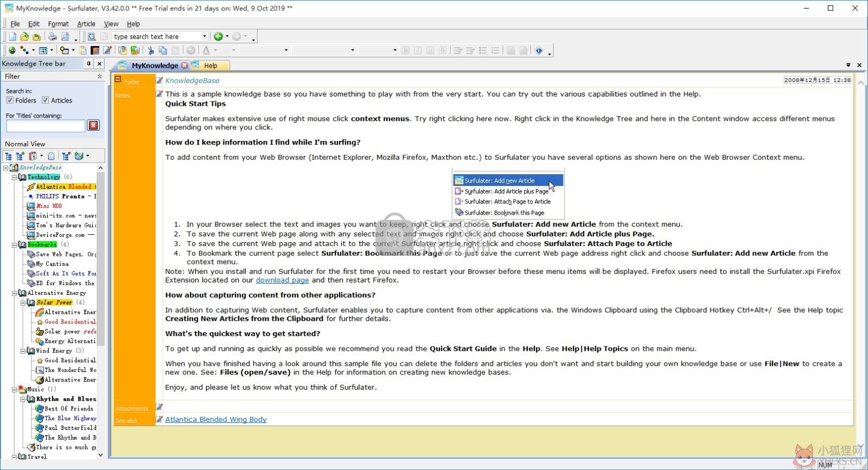The height and width of the screenshot is (470, 868).
Task: Click the Search magnifier icon beside search box
Action: pos(92,36)
